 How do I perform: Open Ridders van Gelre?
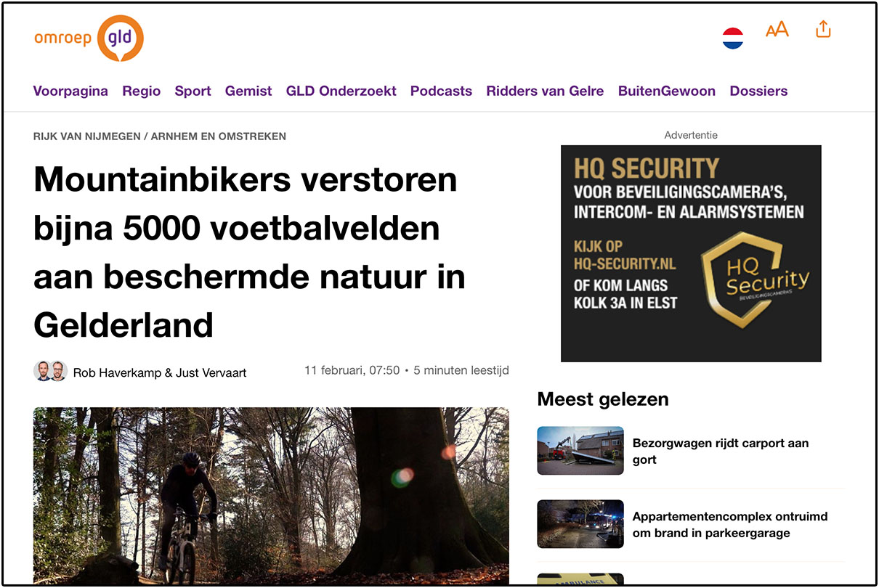(545, 91)
